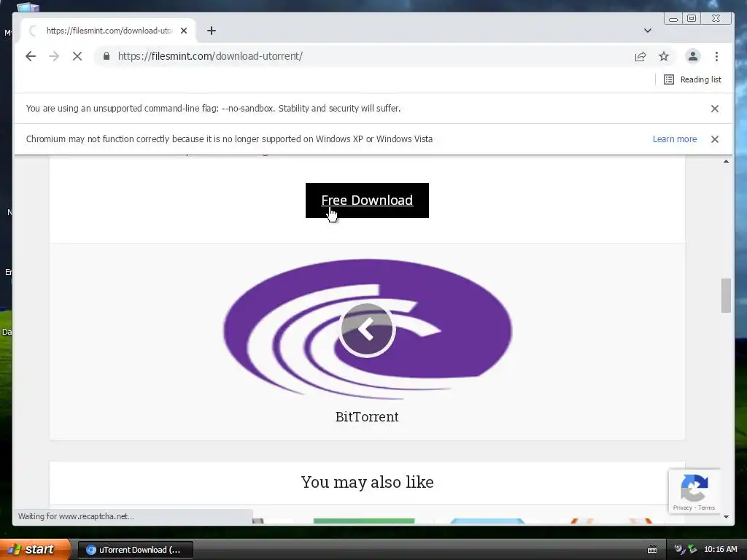Click the lock icon in address bar
Image resolution: width=747 pixels, height=560 pixels.
(x=107, y=56)
